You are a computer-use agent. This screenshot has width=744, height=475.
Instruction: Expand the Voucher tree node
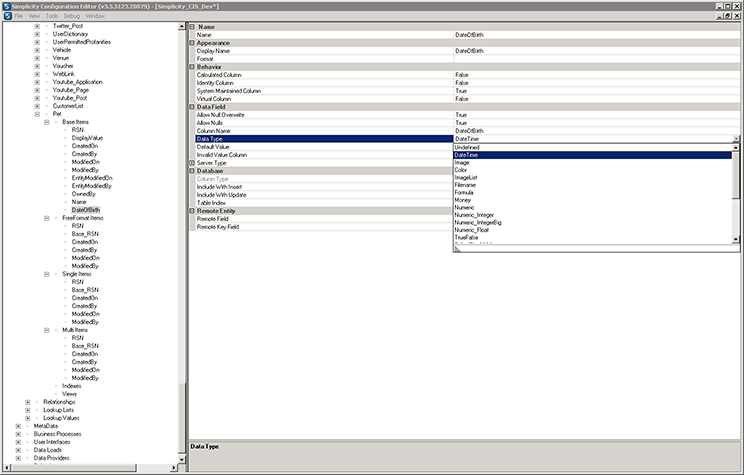point(37,66)
